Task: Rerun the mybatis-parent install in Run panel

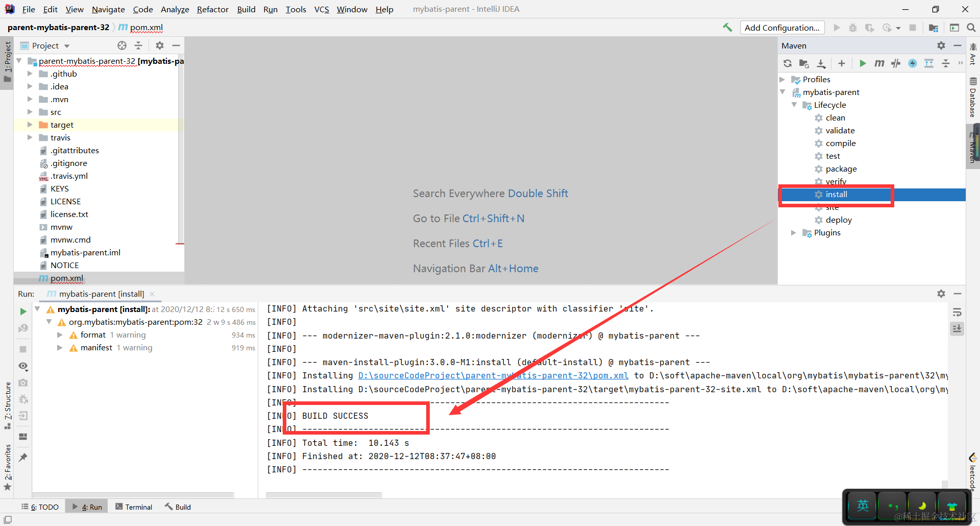Action: click(23, 311)
